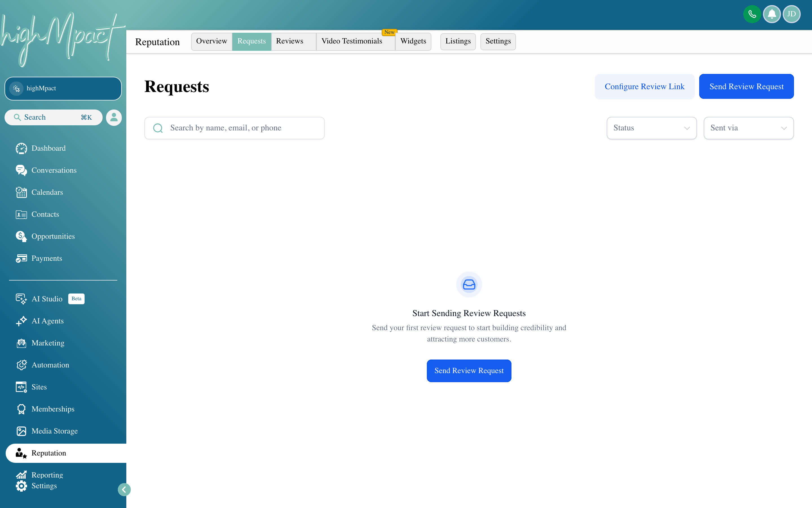812x508 pixels.
Task: Open the Reputation Settings tab
Action: (x=498, y=41)
